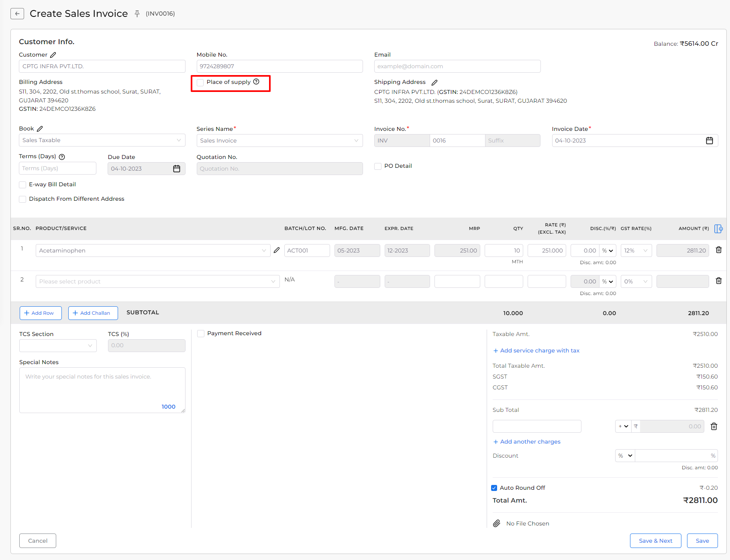Screen dimensions: 730x560
Task: Click the Shipping Address edit pencil
Action: [x=434, y=82]
